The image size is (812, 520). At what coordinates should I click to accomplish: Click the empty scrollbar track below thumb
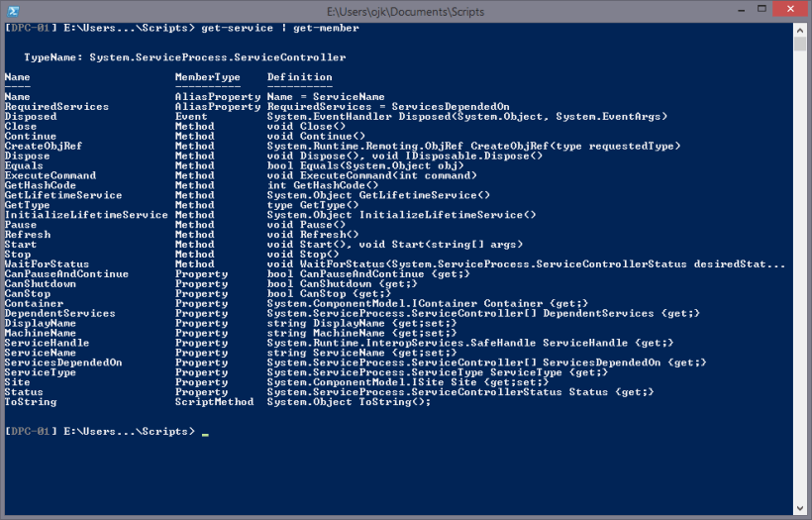pyautogui.click(x=800, y=297)
